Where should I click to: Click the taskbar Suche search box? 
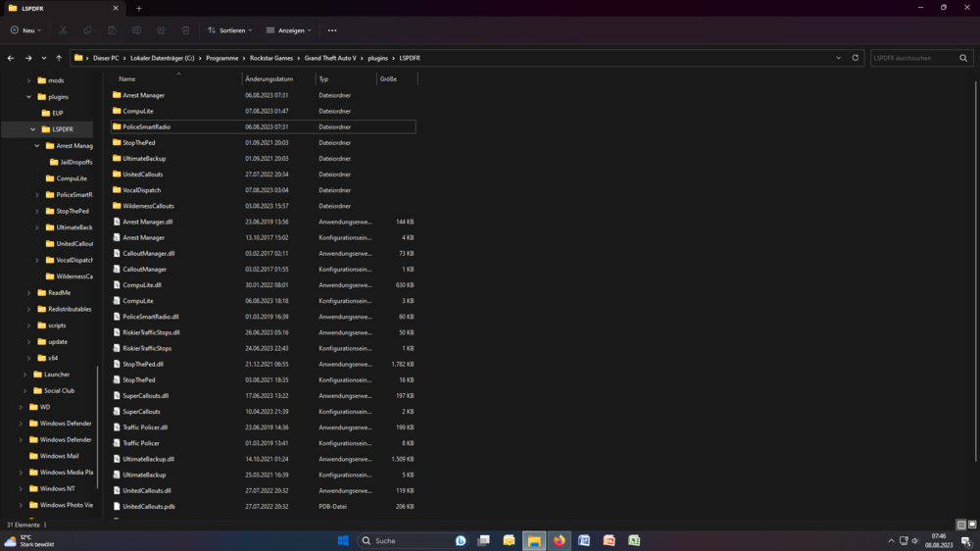click(x=413, y=540)
